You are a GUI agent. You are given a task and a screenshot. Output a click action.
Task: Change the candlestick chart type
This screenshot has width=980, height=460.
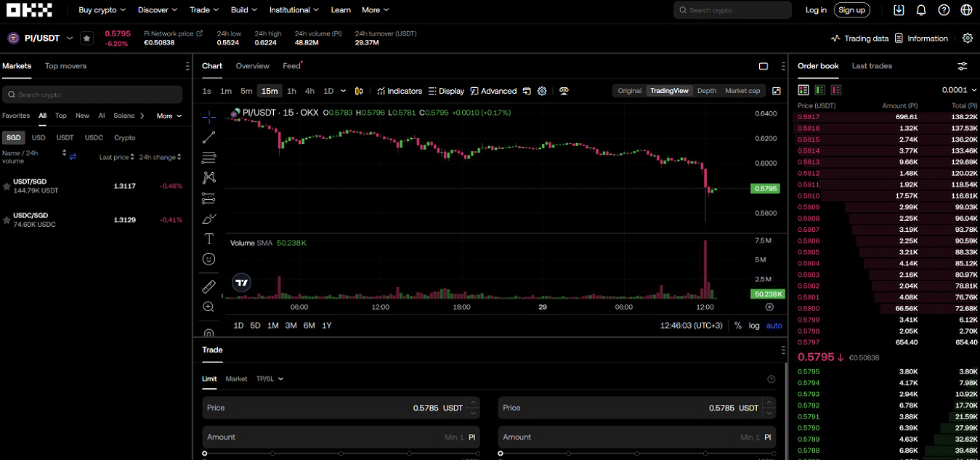[x=359, y=91]
